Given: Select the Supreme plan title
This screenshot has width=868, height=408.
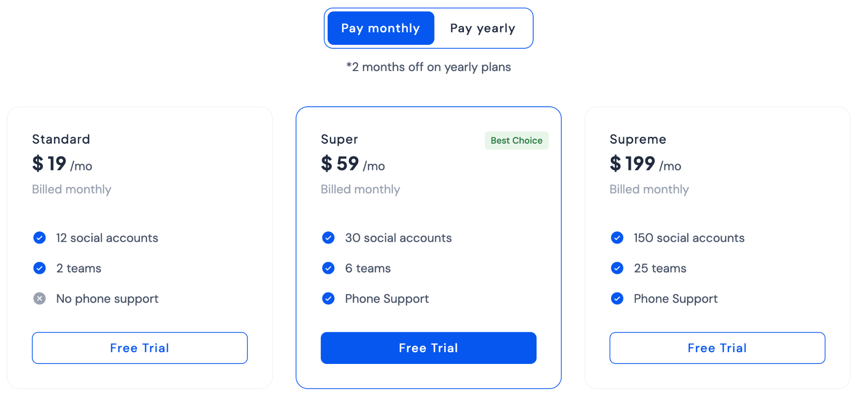Looking at the screenshot, I should [x=638, y=139].
